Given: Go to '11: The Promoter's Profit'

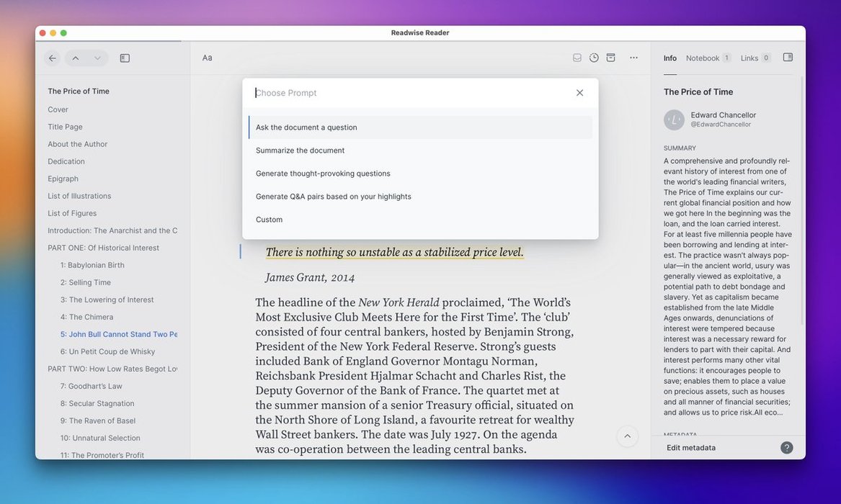Looking at the screenshot, I should 102,455.
